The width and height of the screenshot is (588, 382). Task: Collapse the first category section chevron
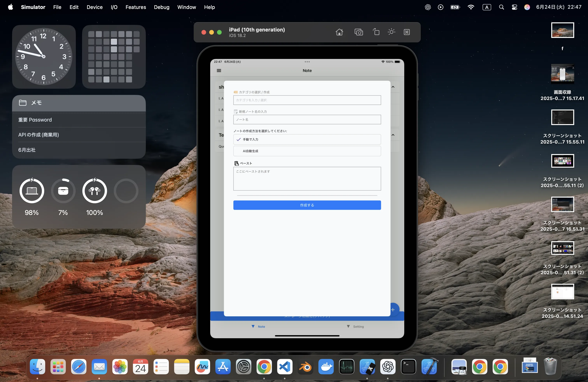393,87
